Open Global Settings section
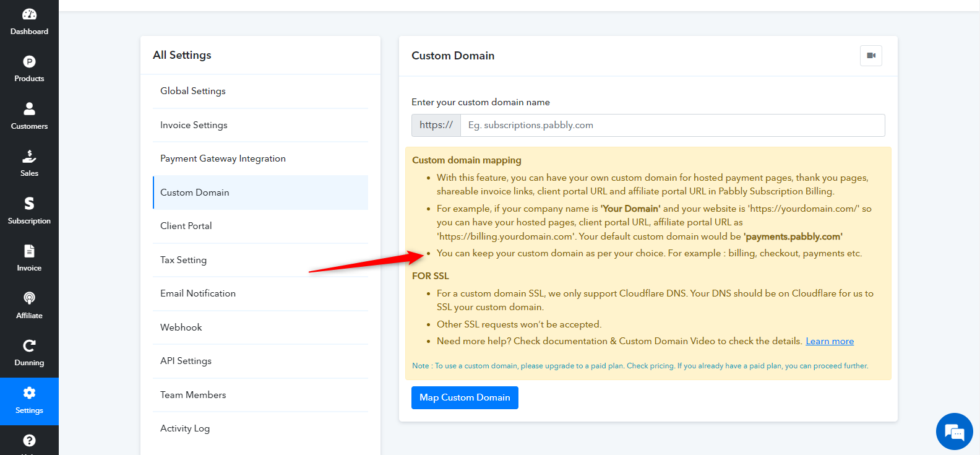The height and width of the screenshot is (455, 980). (260, 91)
